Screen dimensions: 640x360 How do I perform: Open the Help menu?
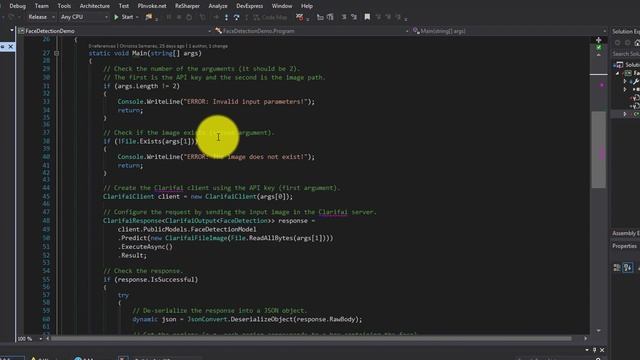(307, 6)
